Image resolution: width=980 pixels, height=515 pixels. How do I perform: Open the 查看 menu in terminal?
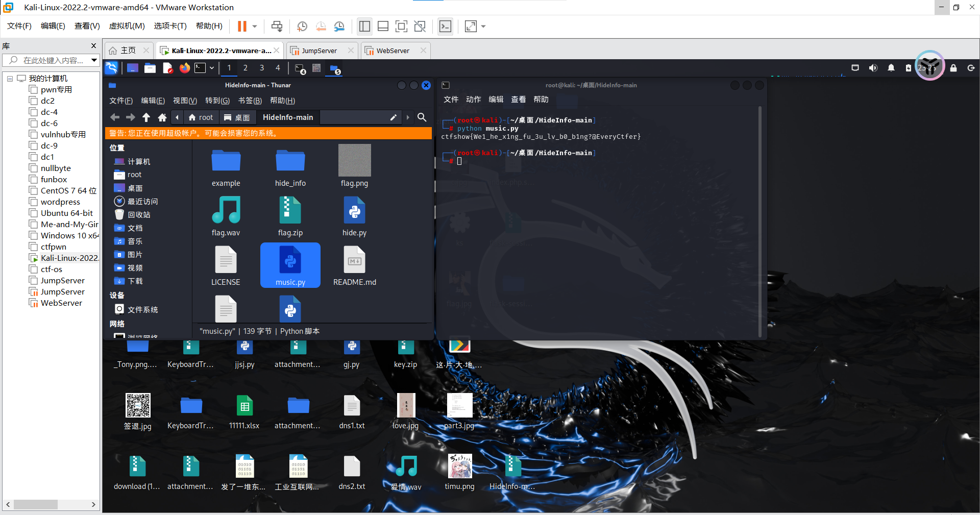pyautogui.click(x=518, y=100)
